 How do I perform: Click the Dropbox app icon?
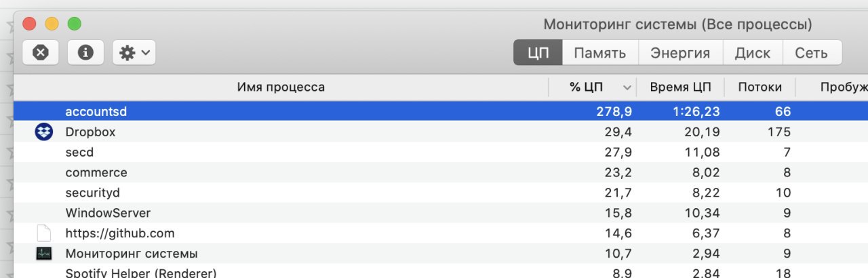(43, 132)
